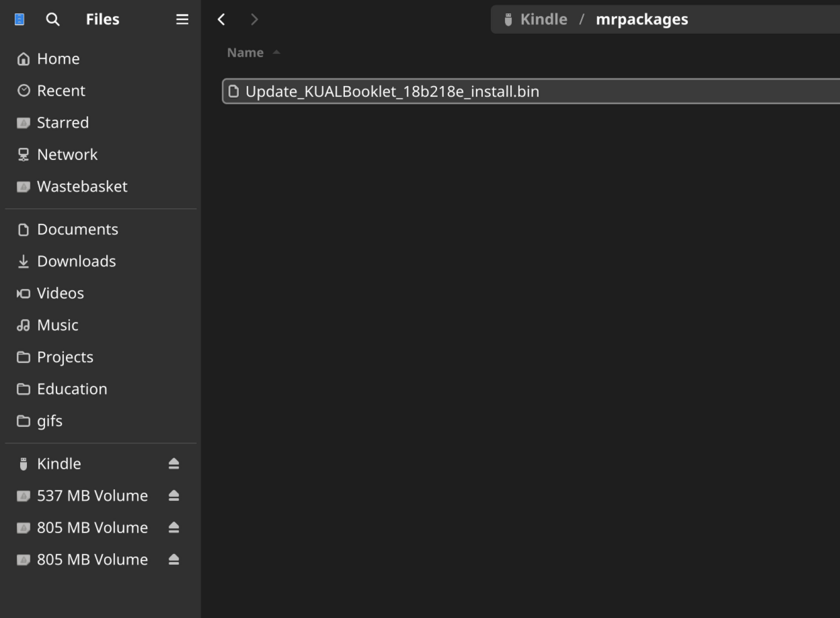Click the sort direction arrow beside Name
This screenshot has height=618, width=840.
pyautogui.click(x=276, y=52)
